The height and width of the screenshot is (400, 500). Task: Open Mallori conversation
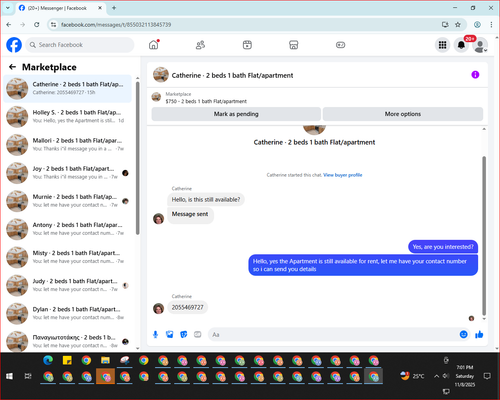pyautogui.click(x=67, y=145)
